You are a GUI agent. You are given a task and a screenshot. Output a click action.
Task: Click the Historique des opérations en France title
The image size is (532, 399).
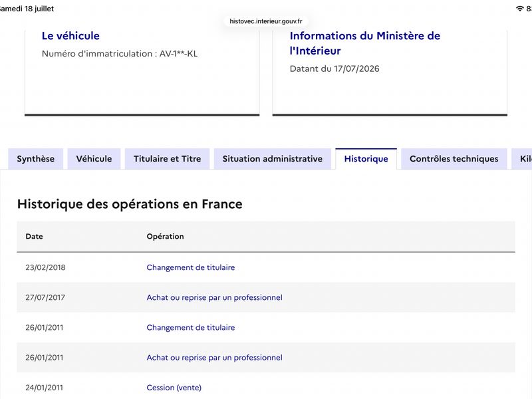click(x=130, y=204)
